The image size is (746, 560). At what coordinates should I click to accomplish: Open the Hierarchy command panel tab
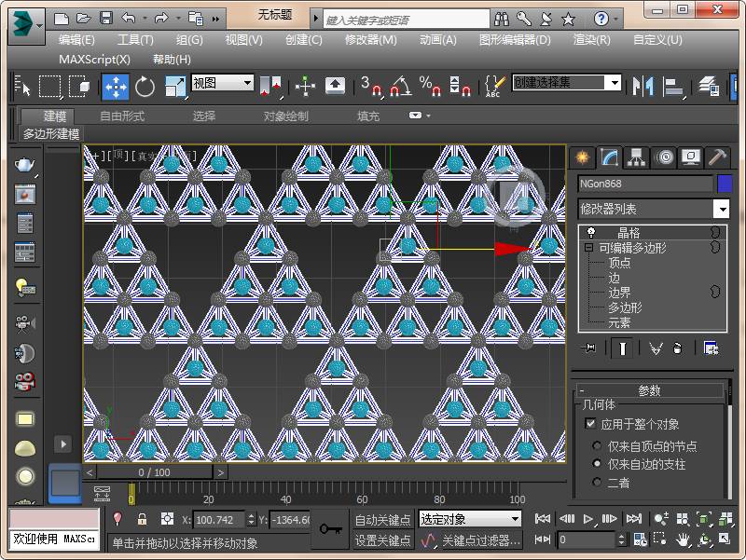636,157
